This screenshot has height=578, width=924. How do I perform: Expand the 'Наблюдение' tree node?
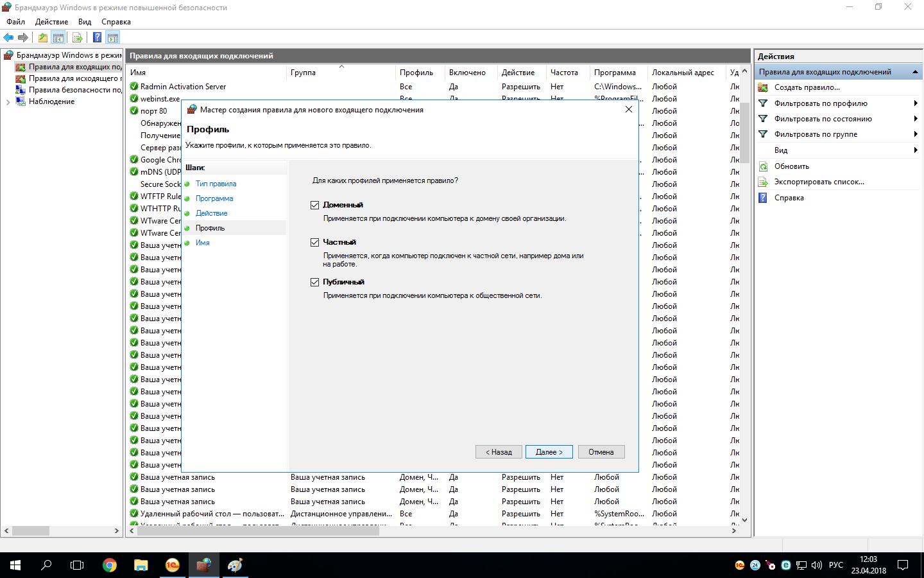(x=8, y=101)
